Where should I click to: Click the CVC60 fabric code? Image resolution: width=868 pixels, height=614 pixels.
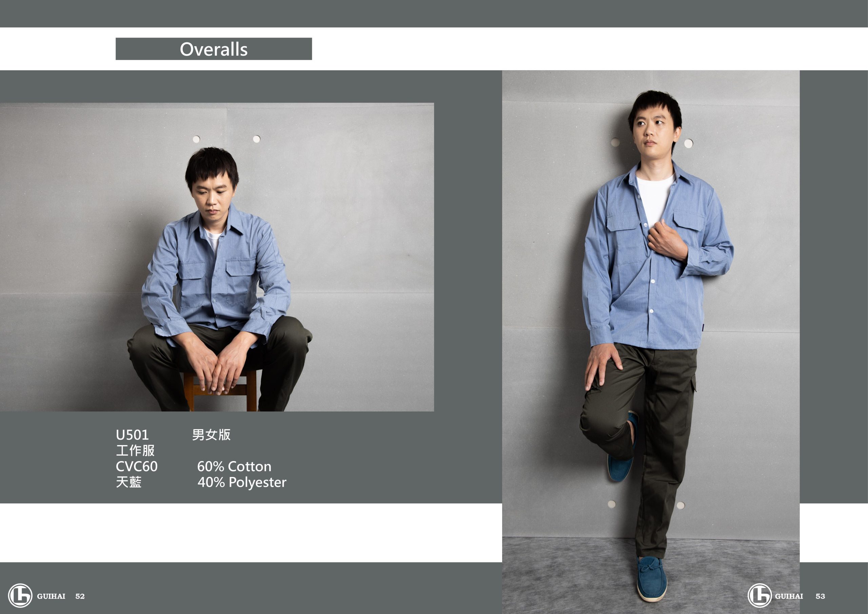click(x=137, y=466)
